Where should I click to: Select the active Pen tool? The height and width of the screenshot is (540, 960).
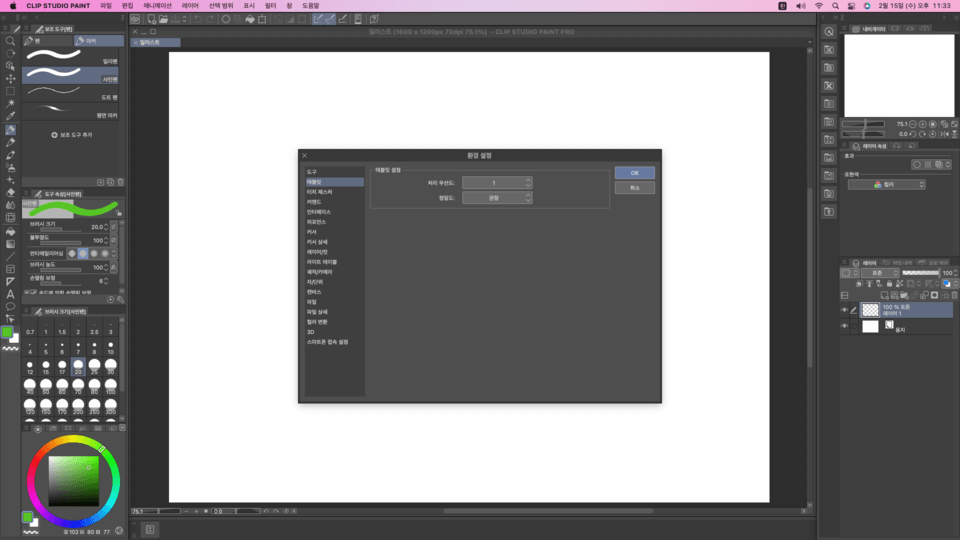(x=10, y=129)
